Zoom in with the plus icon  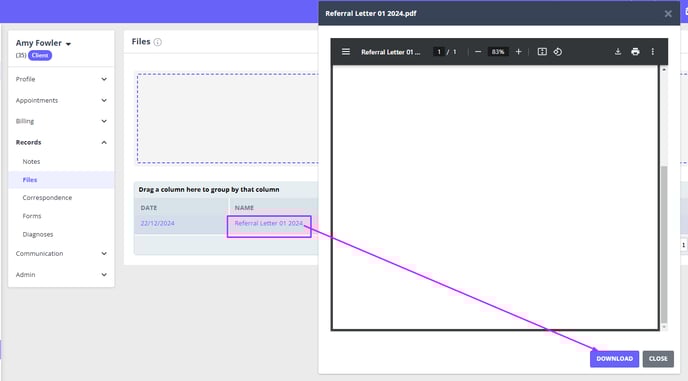(518, 52)
